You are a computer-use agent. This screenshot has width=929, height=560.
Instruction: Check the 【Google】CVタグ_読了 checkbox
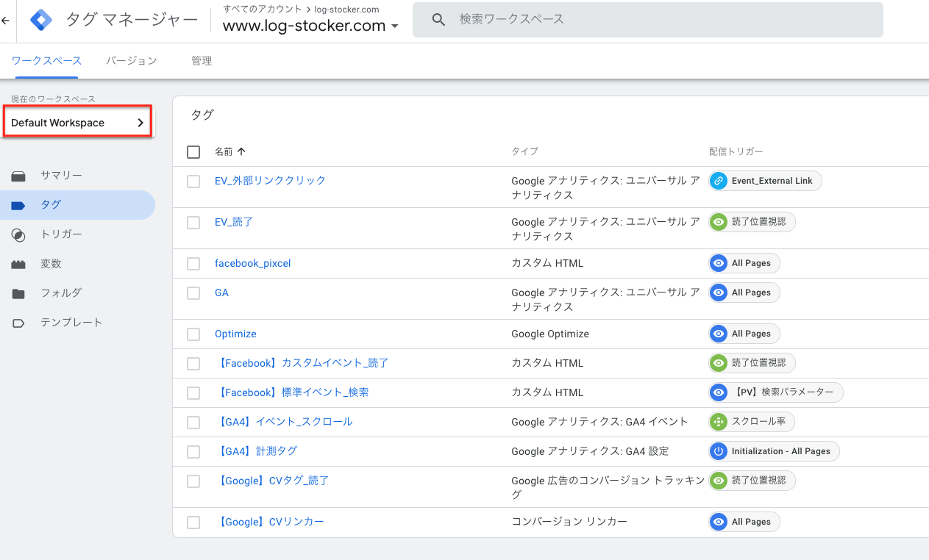[x=193, y=481]
